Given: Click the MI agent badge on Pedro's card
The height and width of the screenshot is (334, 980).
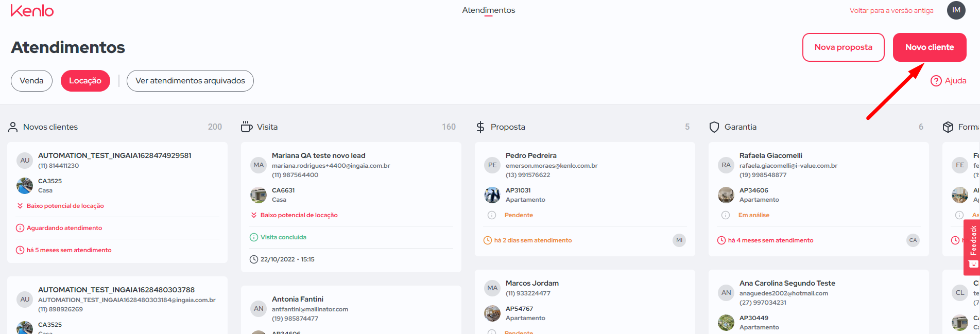Looking at the screenshot, I should coord(679,240).
